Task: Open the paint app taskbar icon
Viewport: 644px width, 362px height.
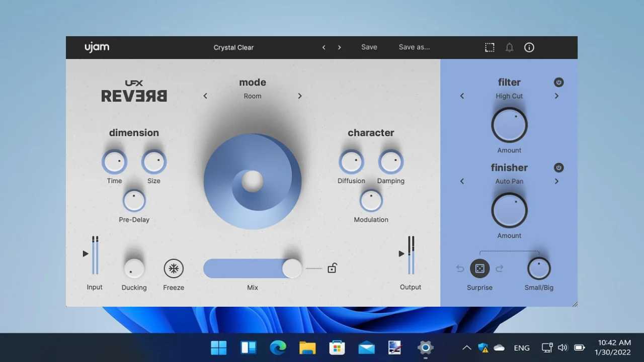Action: tap(395, 347)
